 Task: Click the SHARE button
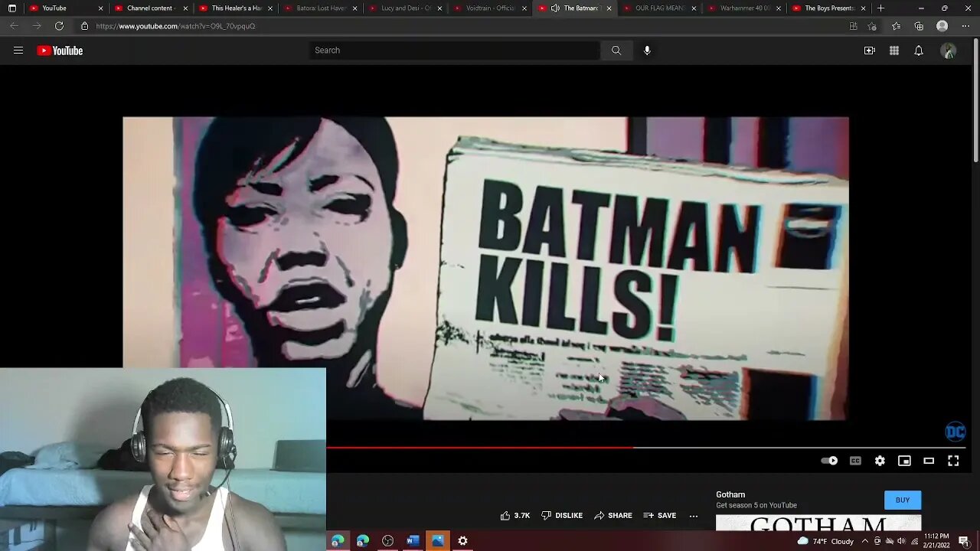[x=613, y=516]
